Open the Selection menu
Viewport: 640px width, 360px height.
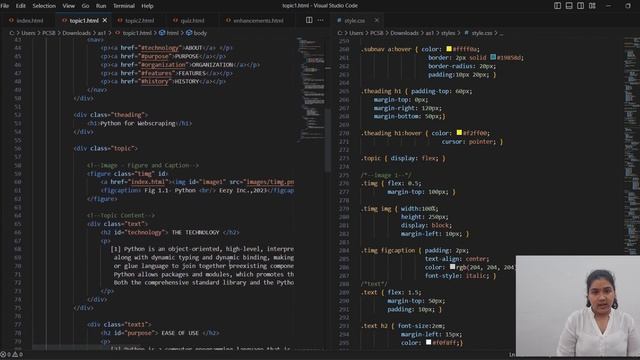tap(44, 6)
